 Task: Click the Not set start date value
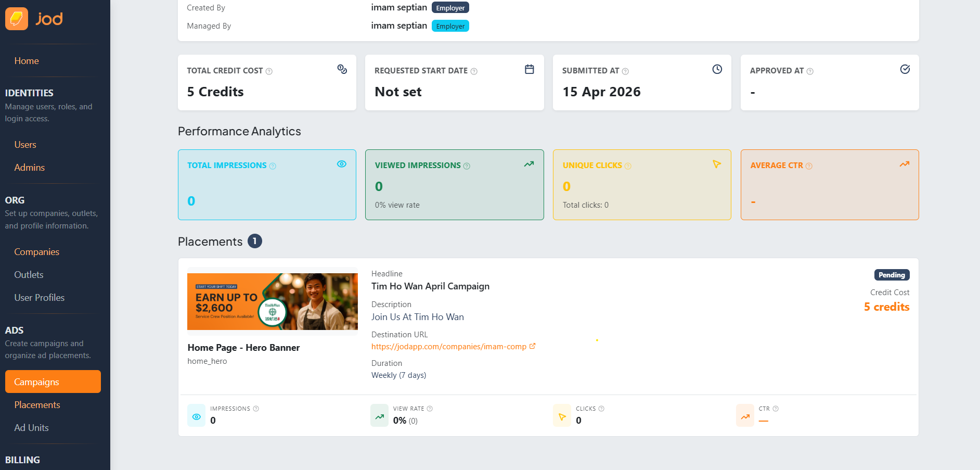[398, 92]
